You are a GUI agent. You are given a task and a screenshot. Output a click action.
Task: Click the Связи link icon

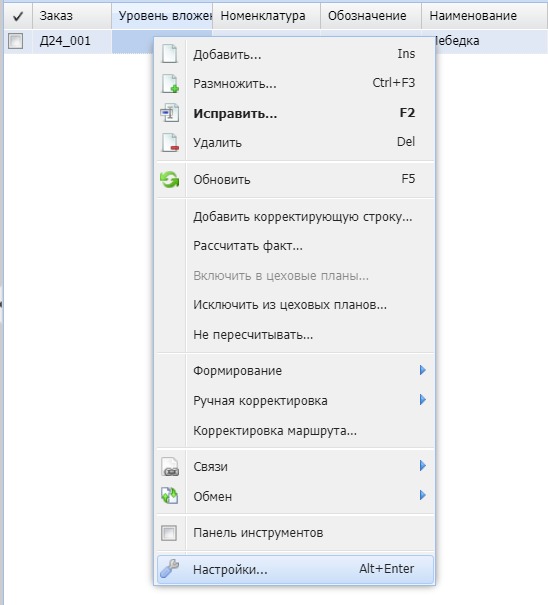pos(170,466)
